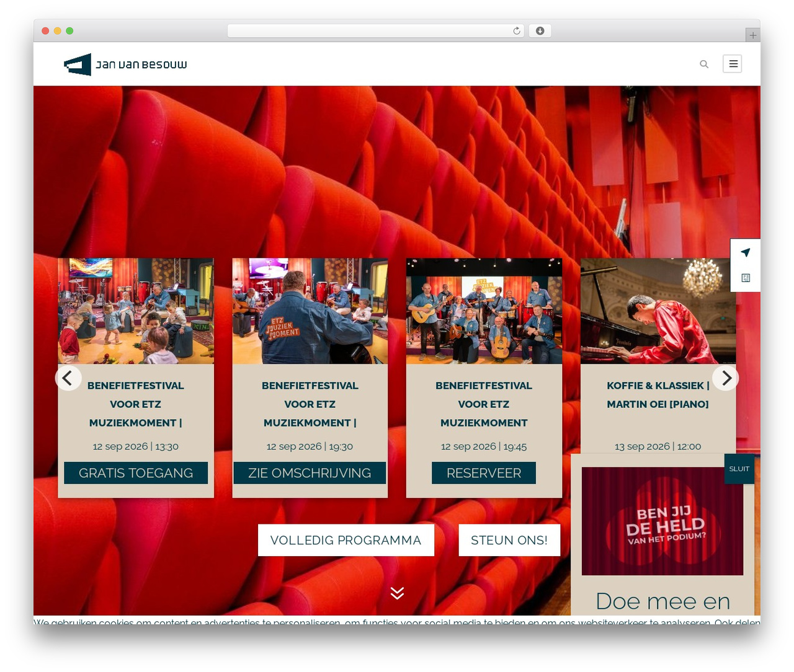Open the hamburger menu

tap(733, 64)
